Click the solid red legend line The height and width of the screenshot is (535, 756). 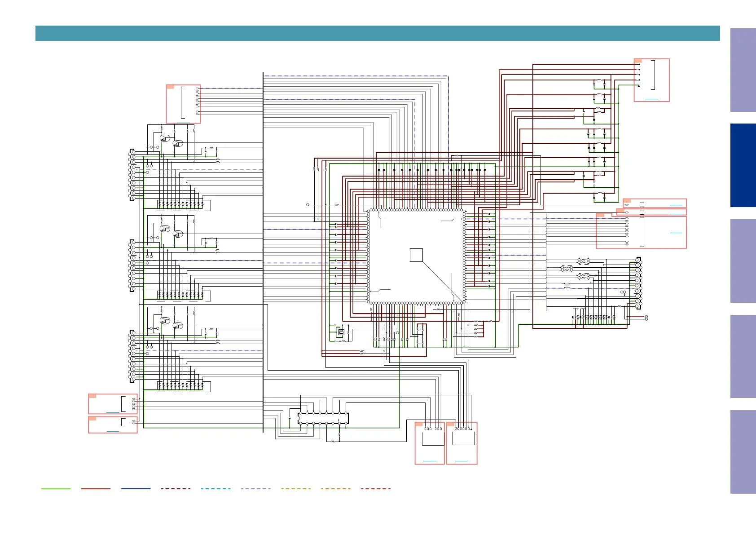pos(96,488)
